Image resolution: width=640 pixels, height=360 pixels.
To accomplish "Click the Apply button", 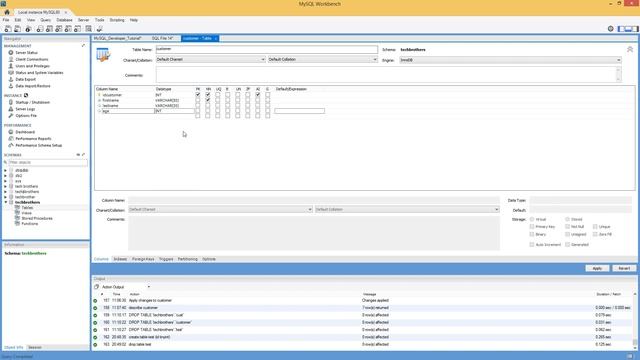I will click(x=597, y=269).
